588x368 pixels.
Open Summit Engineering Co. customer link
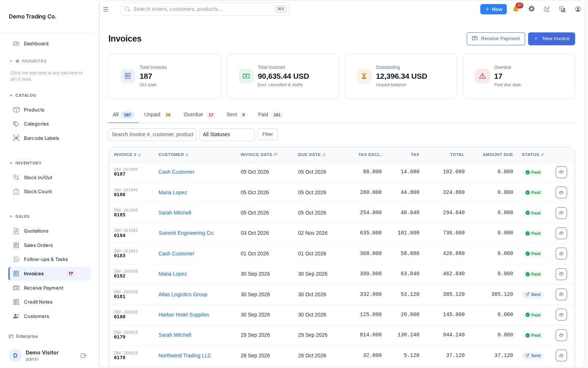click(x=186, y=233)
